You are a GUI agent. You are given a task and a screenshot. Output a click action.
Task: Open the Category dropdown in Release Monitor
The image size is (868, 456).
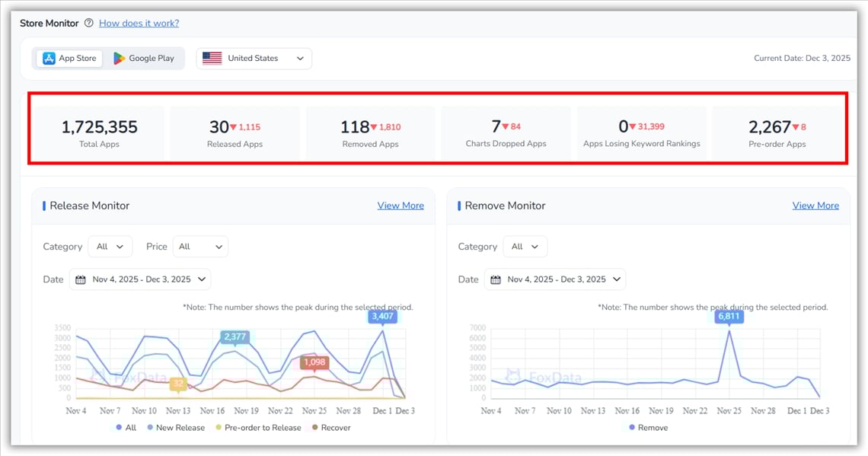click(110, 246)
